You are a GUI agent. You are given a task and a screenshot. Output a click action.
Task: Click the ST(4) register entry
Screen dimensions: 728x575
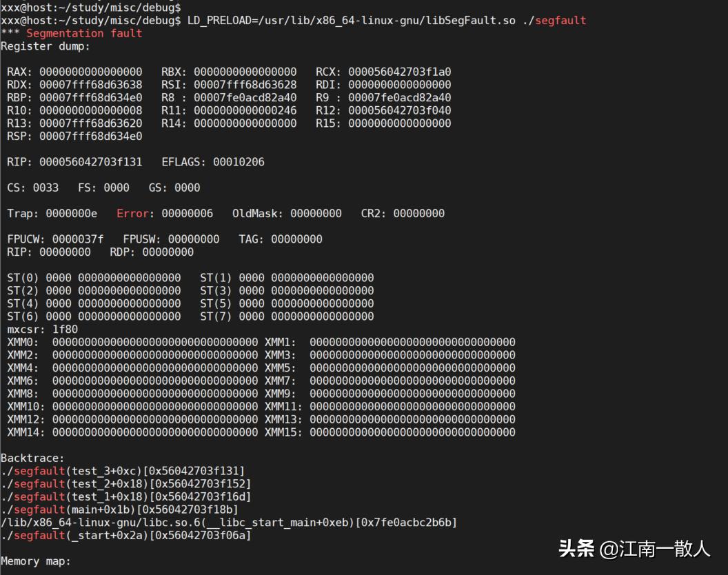(x=94, y=304)
